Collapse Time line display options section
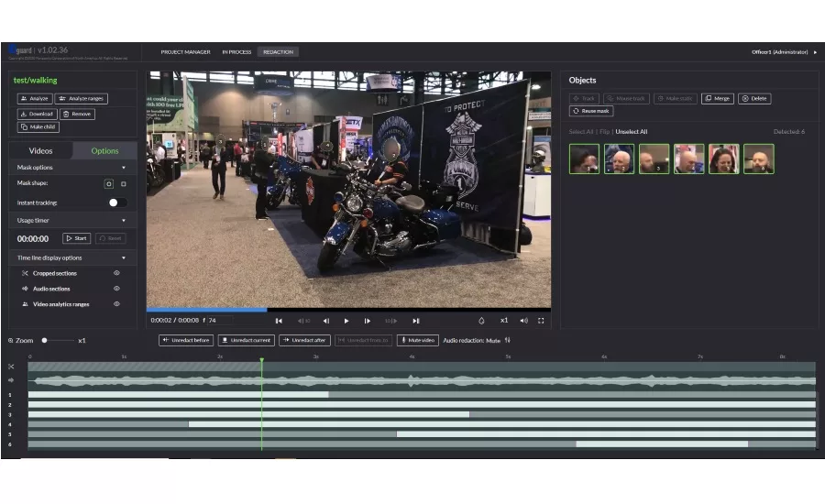The height and width of the screenshot is (504, 825). tap(124, 257)
